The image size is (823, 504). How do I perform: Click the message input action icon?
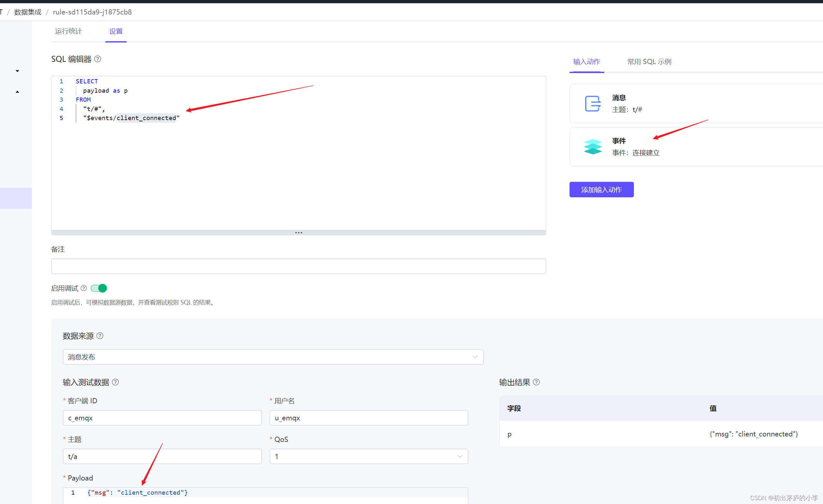[x=593, y=103]
